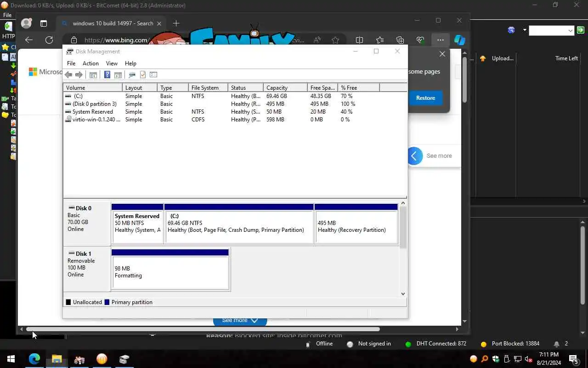Open the Edge browser settings three-dots menu
This screenshot has width=588, height=368.
coord(440,40)
